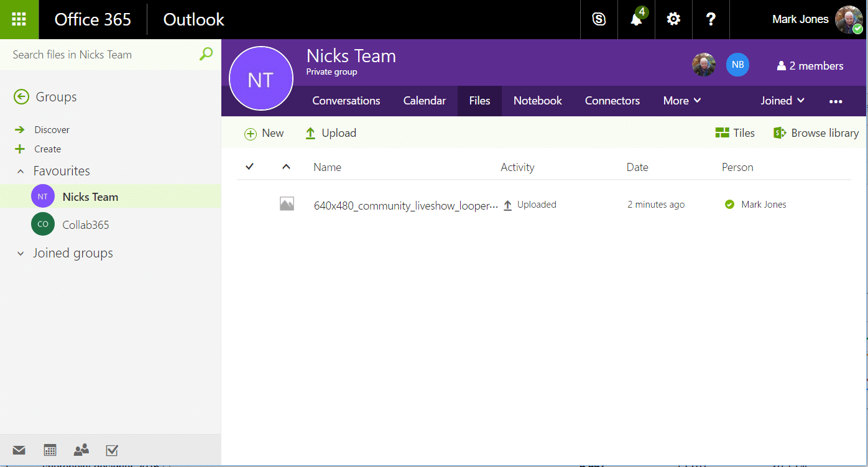This screenshot has width=868, height=467.
Task: Open the More dropdown in group navigation
Action: pyautogui.click(x=682, y=101)
